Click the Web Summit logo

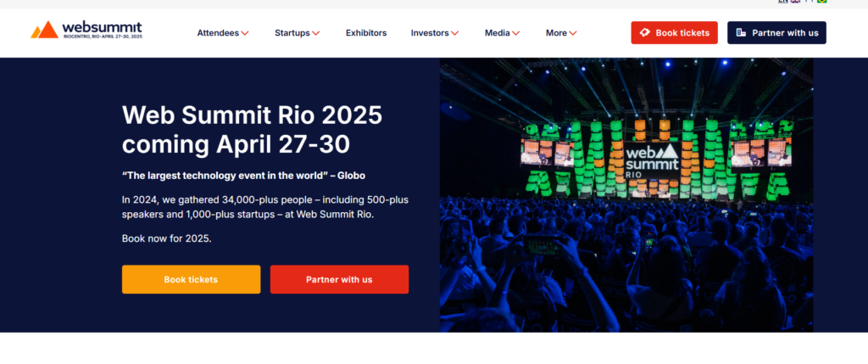[86, 31]
